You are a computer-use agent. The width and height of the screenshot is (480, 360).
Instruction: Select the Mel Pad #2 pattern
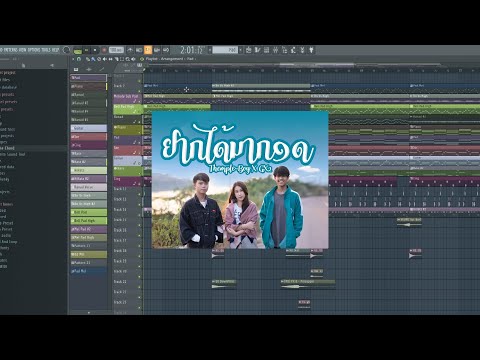pos(89,229)
